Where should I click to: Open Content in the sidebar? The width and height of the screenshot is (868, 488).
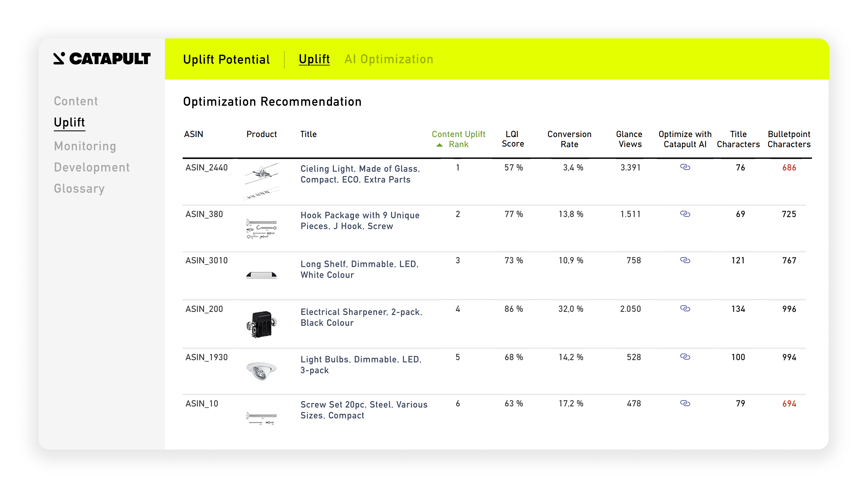pyautogui.click(x=76, y=101)
